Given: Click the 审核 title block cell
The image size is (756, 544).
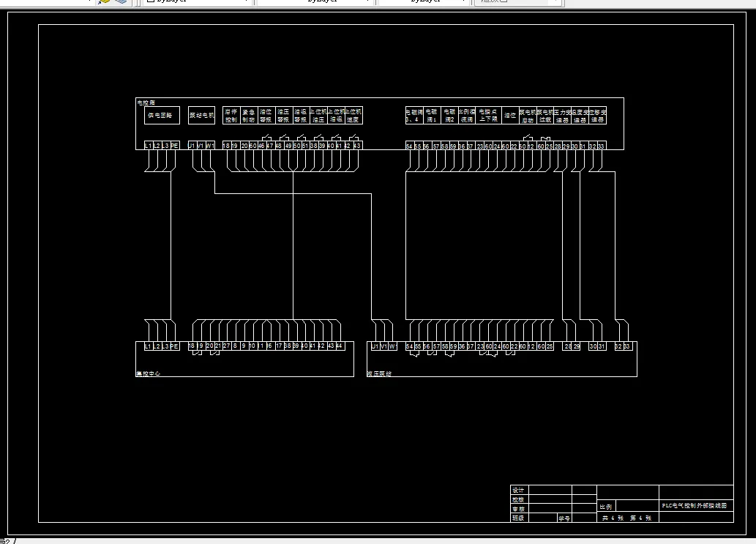Looking at the screenshot, I should click(518, 508).
